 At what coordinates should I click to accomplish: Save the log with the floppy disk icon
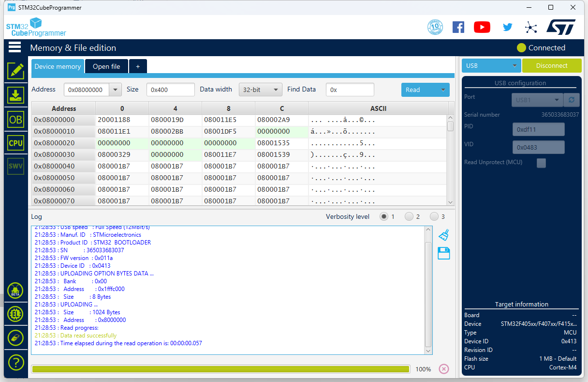443,253
